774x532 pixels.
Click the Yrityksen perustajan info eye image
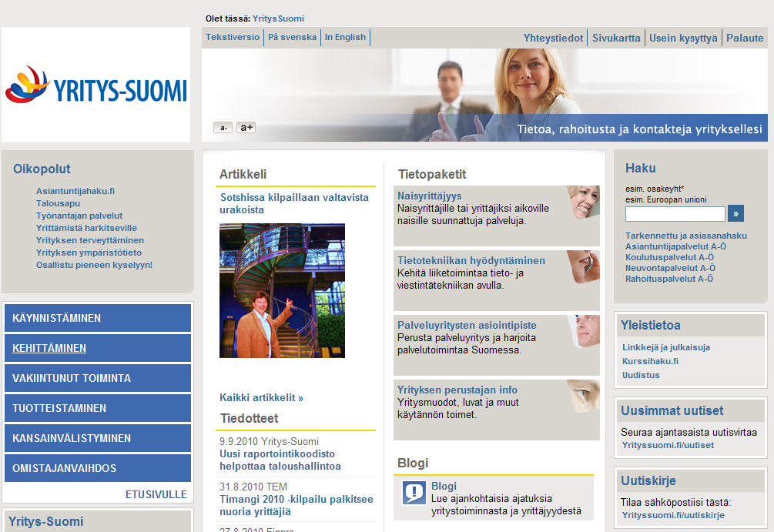584,396
